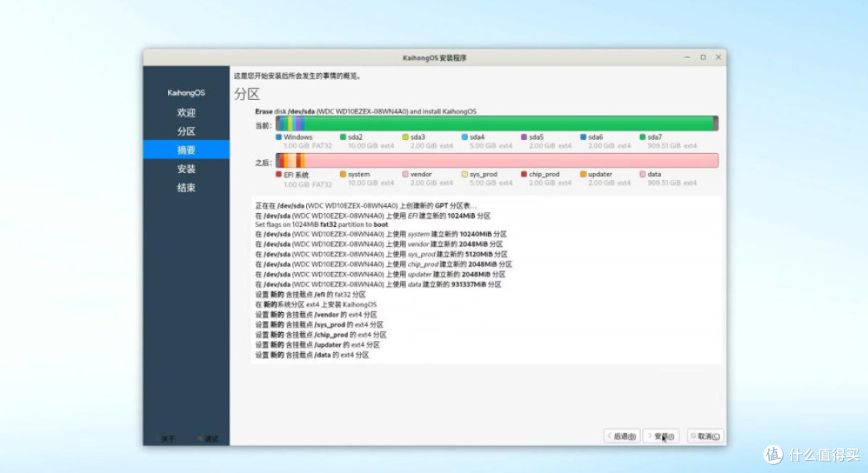Screen dimensions: 868x473
Task: Cancel the installer with the 取消(C) button
Action: click(x=706, y=437)
